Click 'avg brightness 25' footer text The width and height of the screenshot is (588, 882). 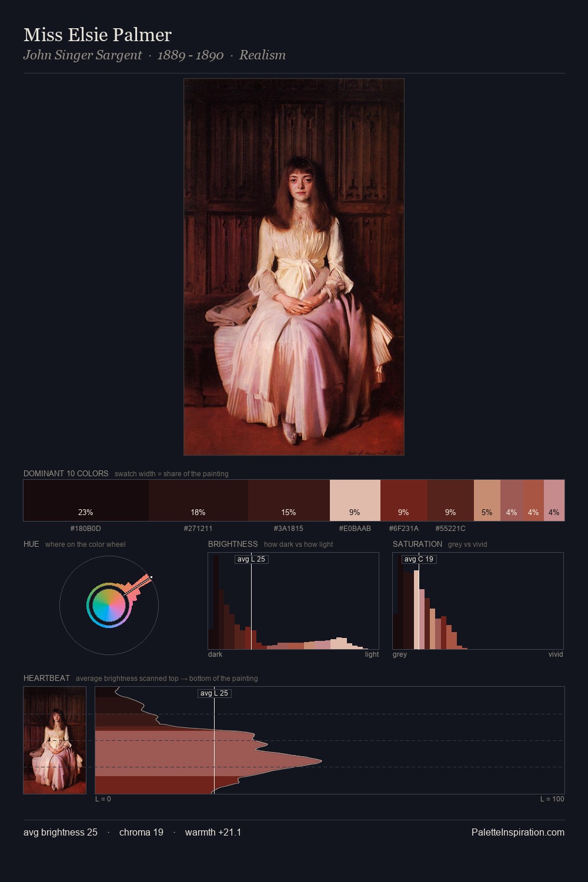coord(61,832)
